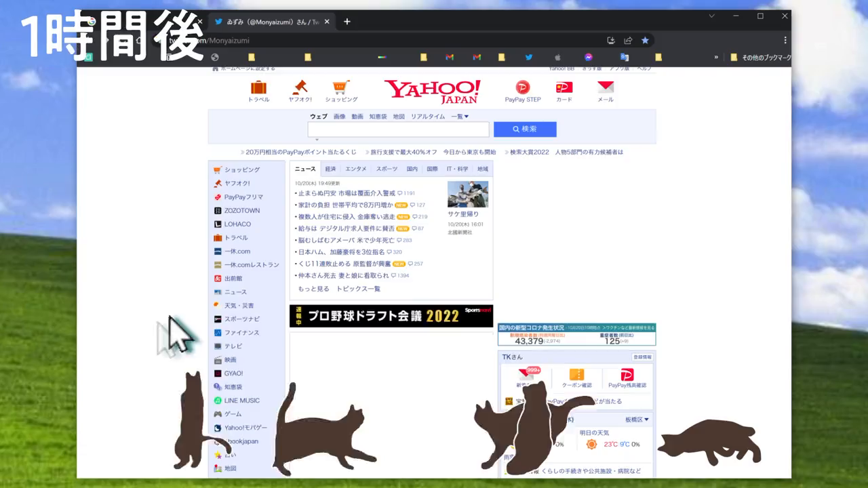
Task: Open the PayPay STEP icon
Action: point(522,91)
